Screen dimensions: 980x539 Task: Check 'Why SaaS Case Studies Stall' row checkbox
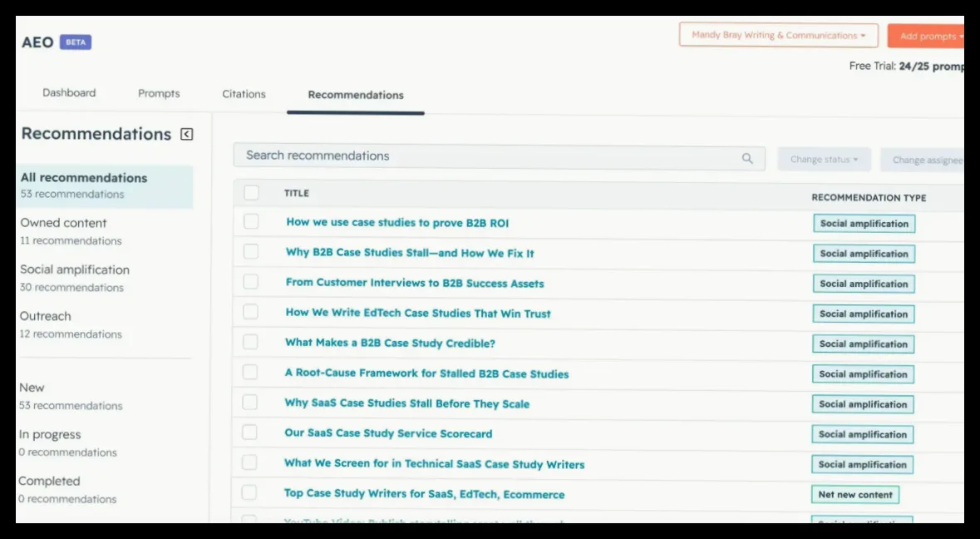tap(249, 402)
